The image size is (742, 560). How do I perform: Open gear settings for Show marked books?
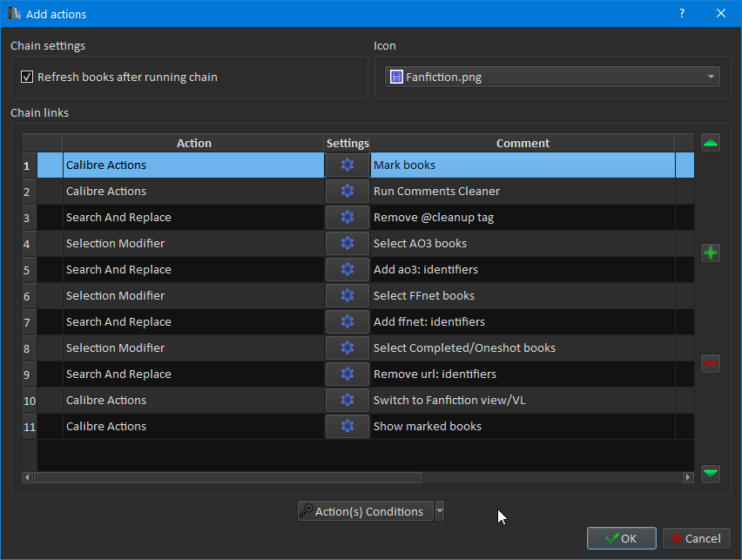347,427
